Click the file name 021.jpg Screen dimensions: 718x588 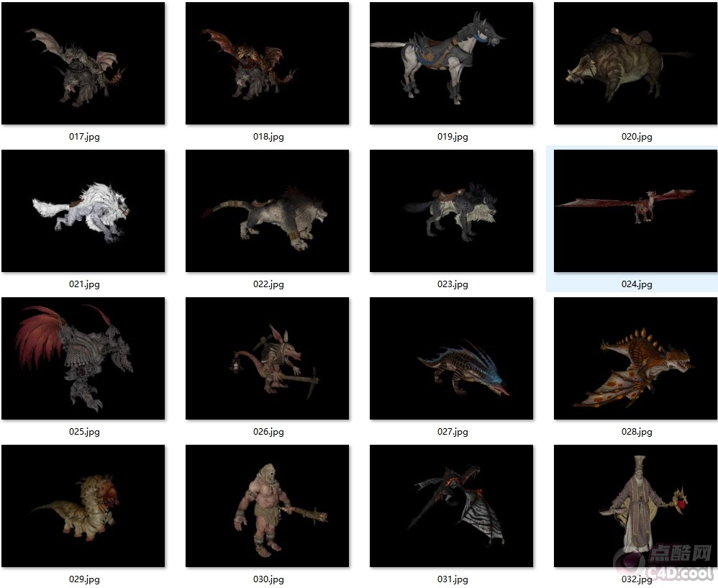(x=84, y=284)
